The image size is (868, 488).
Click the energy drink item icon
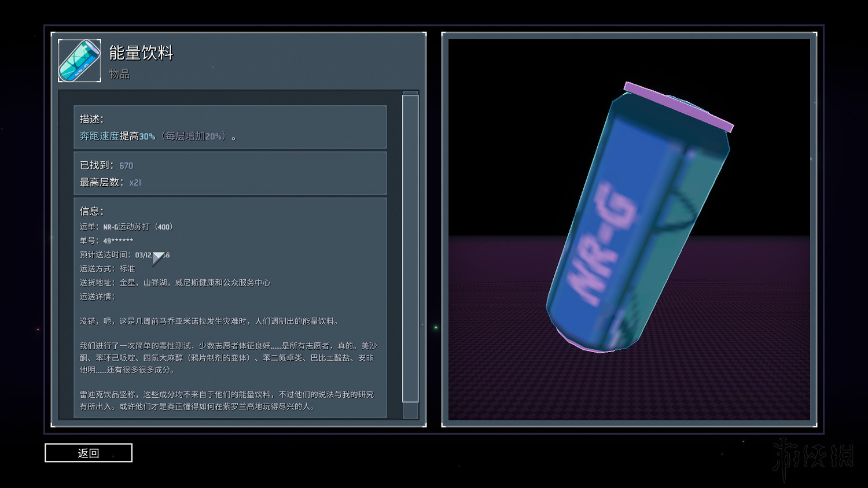click(x=79, y=61)
